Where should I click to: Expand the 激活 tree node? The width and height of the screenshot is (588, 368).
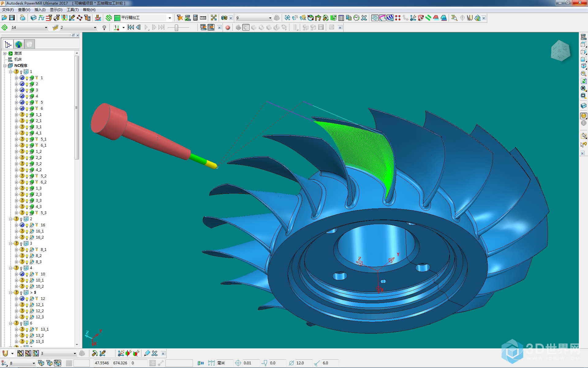(5, 53)
